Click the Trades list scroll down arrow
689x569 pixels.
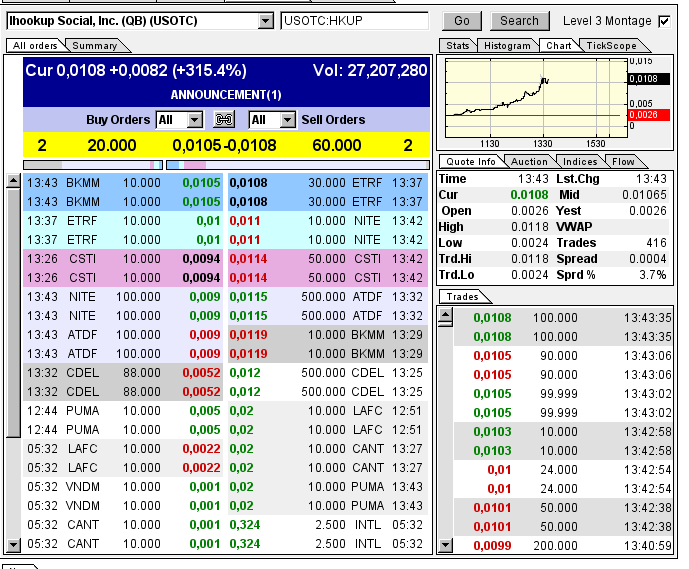(446, 545)
